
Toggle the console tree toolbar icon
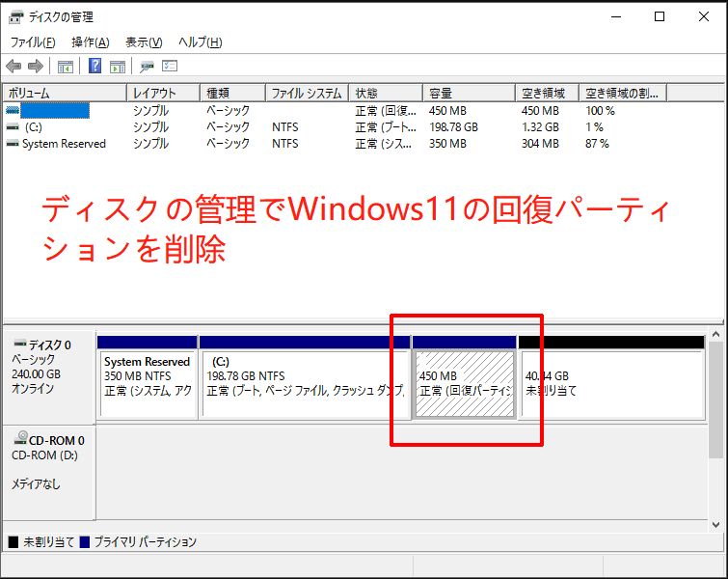[65, 67]
